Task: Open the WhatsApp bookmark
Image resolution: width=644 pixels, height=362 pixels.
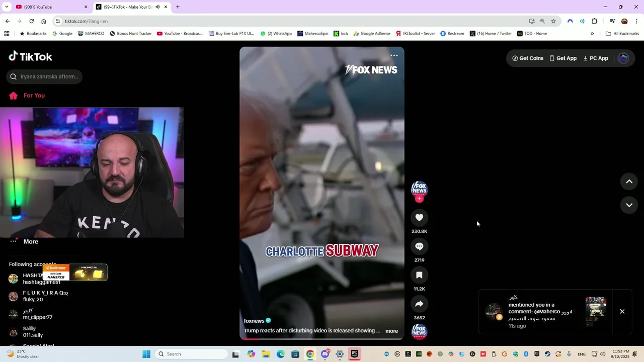Action: tap(276, 34)
